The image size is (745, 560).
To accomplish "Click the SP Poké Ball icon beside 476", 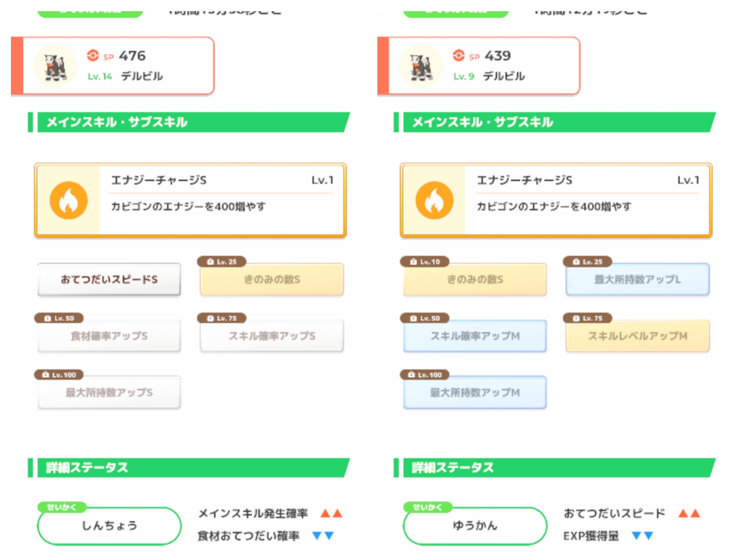I will click(x=93, y=56).
